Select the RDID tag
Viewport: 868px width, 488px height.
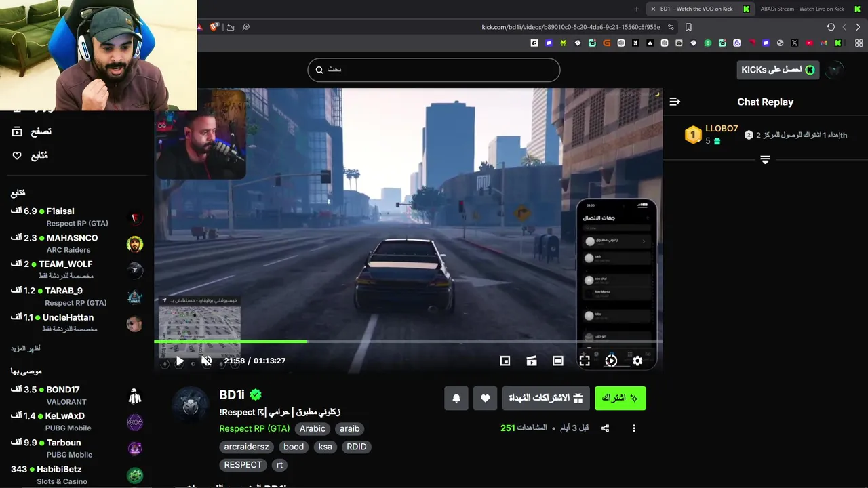[357, 447]
